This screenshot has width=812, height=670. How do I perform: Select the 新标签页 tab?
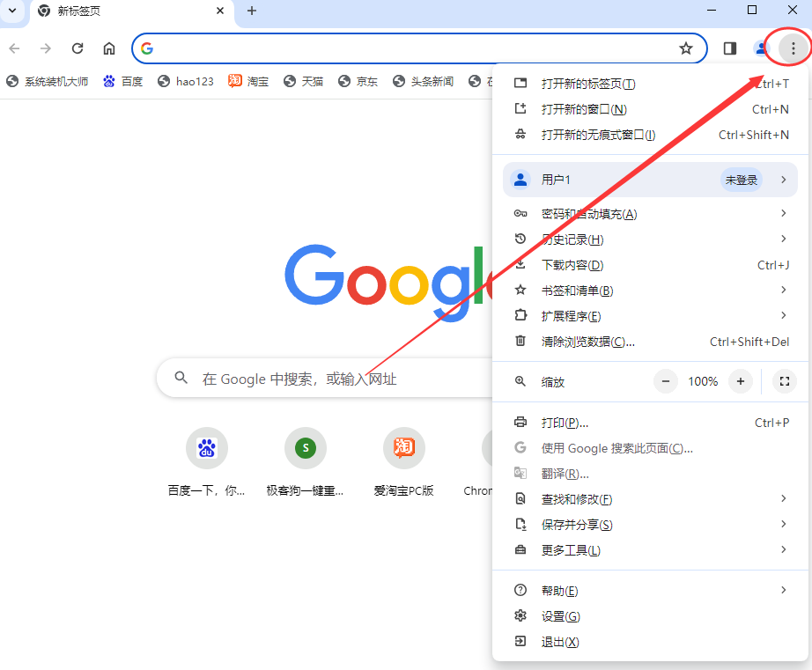pyautogui.click(x=132, y=11)
